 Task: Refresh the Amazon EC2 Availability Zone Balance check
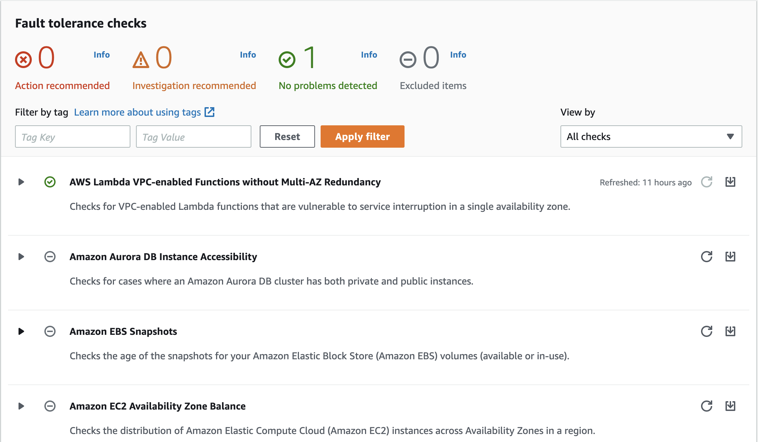(x=706, y=406)
